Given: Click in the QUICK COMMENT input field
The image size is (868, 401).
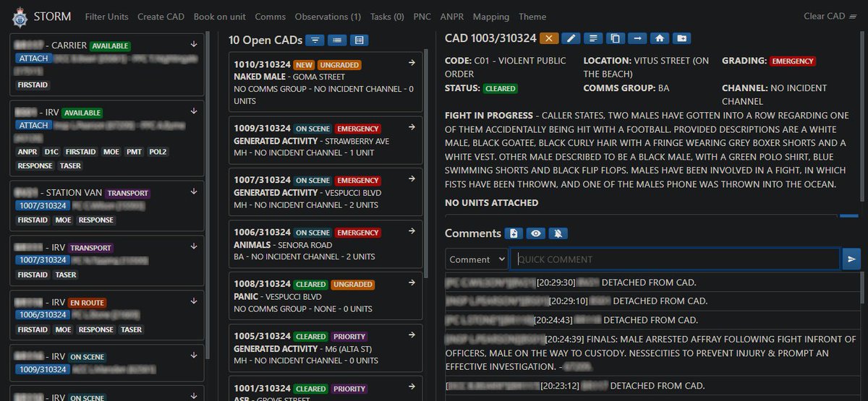Looking at the screenshot, I should pos(676,259).
